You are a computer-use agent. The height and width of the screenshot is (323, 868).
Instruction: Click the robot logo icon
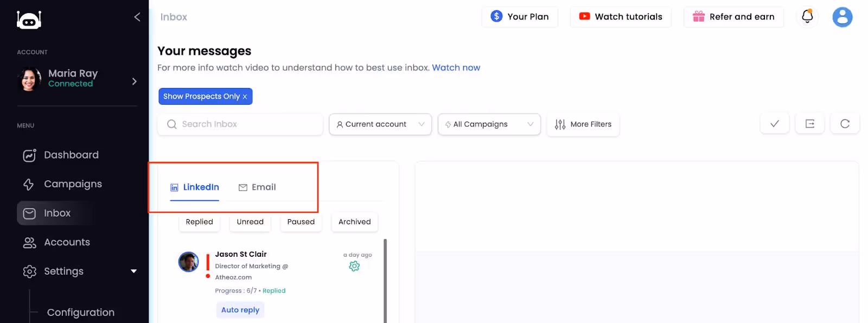29,20
